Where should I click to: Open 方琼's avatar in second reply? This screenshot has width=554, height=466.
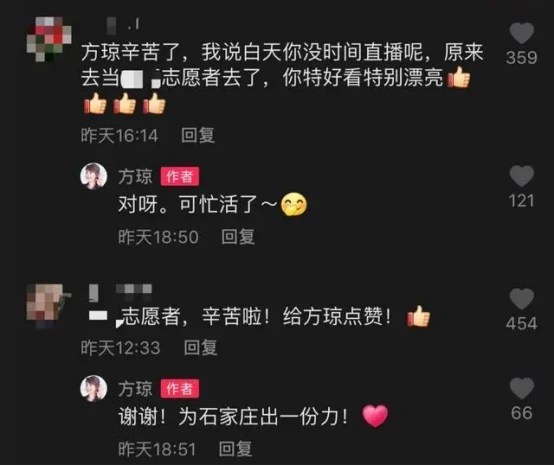[x=94, y=389]
